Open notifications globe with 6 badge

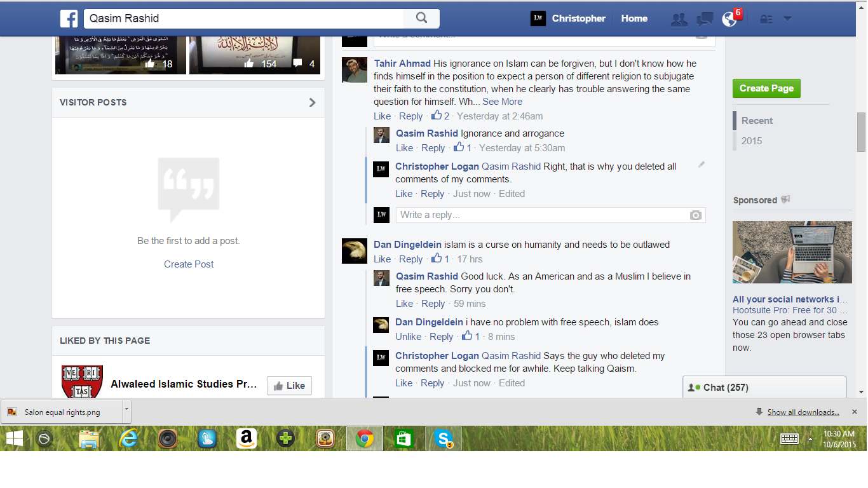(x=730, y=19)
